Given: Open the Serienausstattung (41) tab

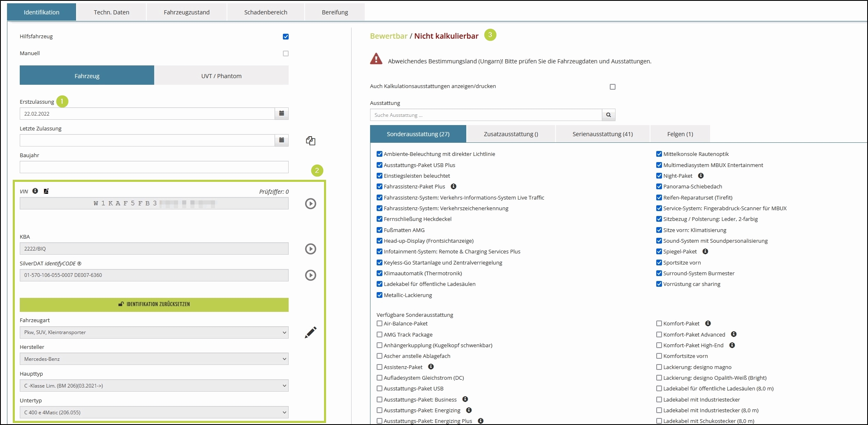Looking at the screenshot, I should [x=602, y=134].
